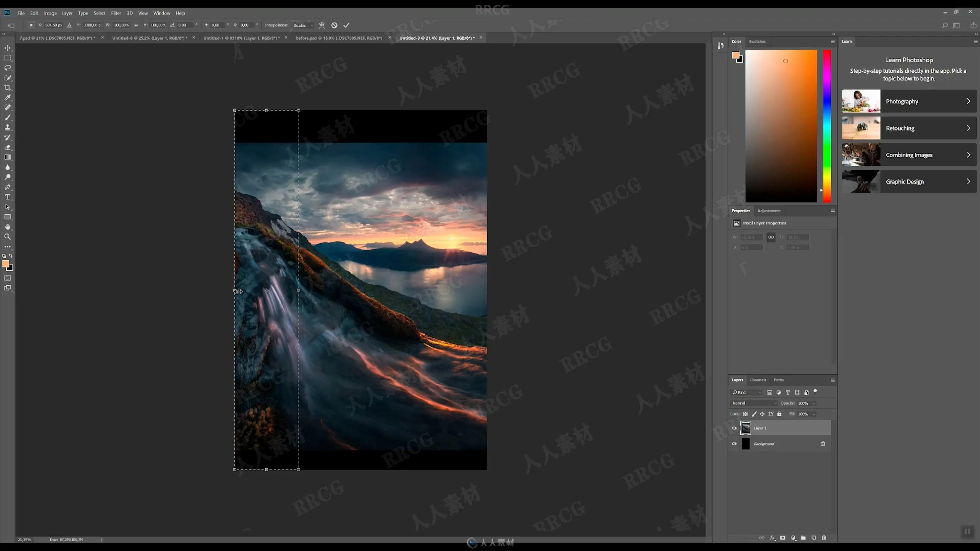Expand the layer Opacity dropdown arrow
Screen dimensions: 980x551
point(814,403)
